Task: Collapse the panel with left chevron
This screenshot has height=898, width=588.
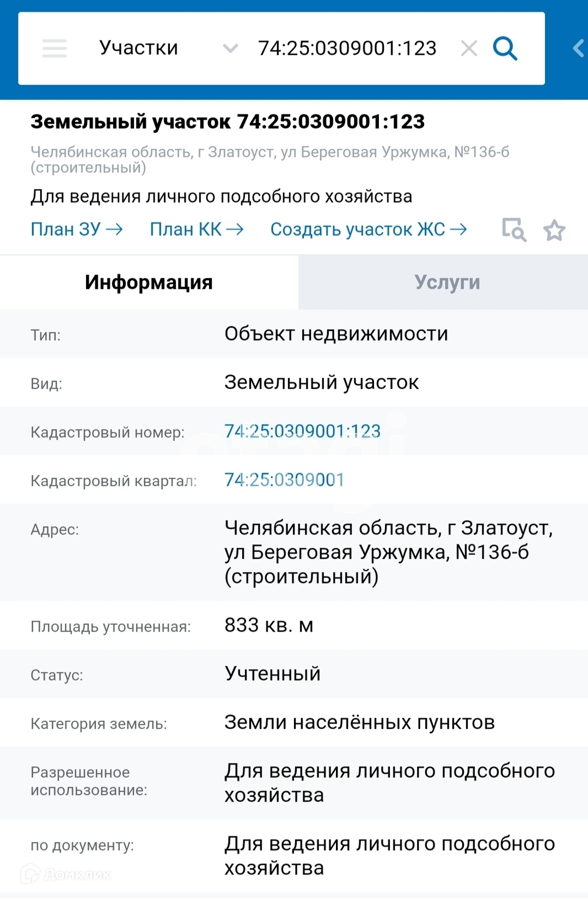Action: coord(578,48)
